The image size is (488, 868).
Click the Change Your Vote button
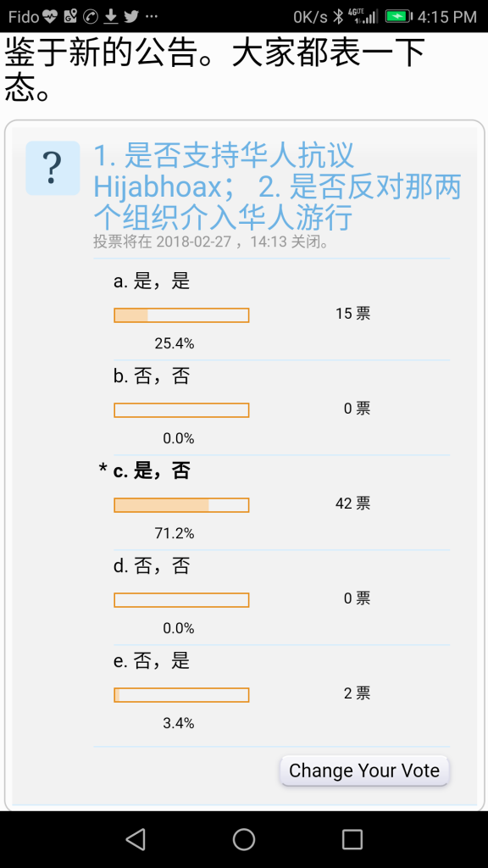[364, 770]
